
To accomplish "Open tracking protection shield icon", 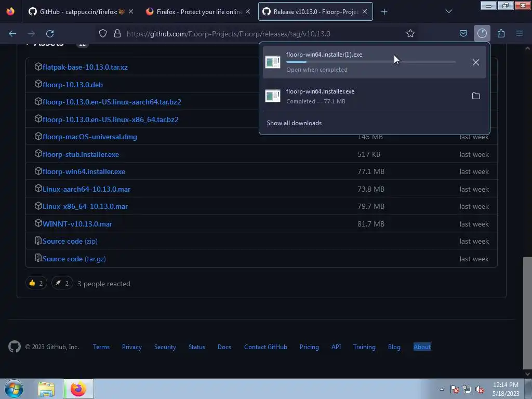I will click(103, 33).
